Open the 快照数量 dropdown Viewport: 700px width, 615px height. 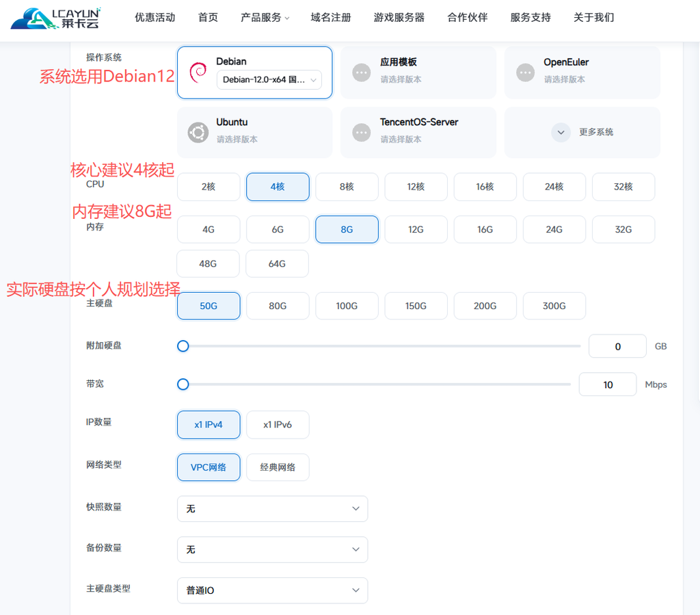(x=272, y=509)
